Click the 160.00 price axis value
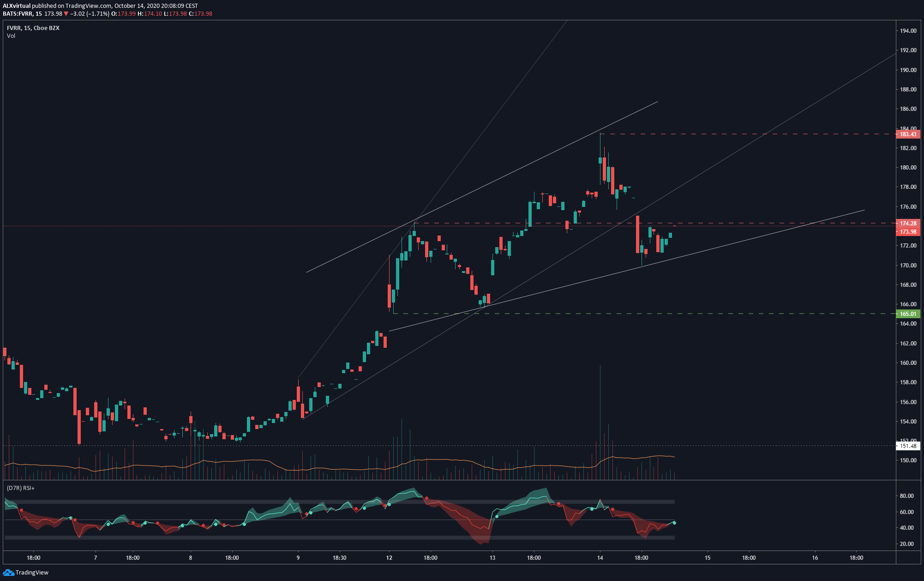The image size is (924, 581). tap(908, 363)
